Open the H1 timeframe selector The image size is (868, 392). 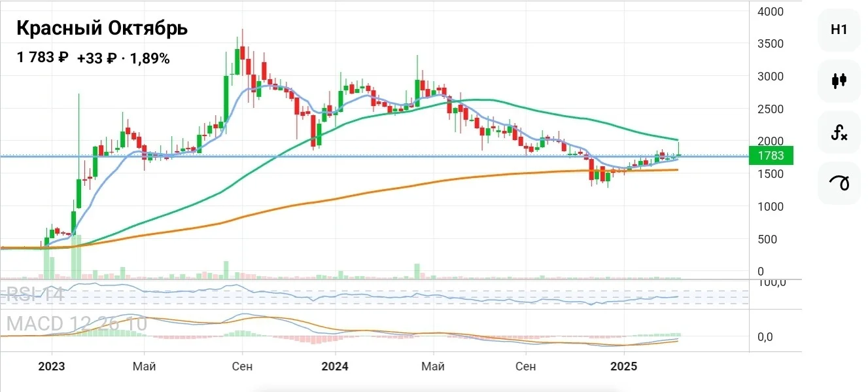click(x=839, y=30)
